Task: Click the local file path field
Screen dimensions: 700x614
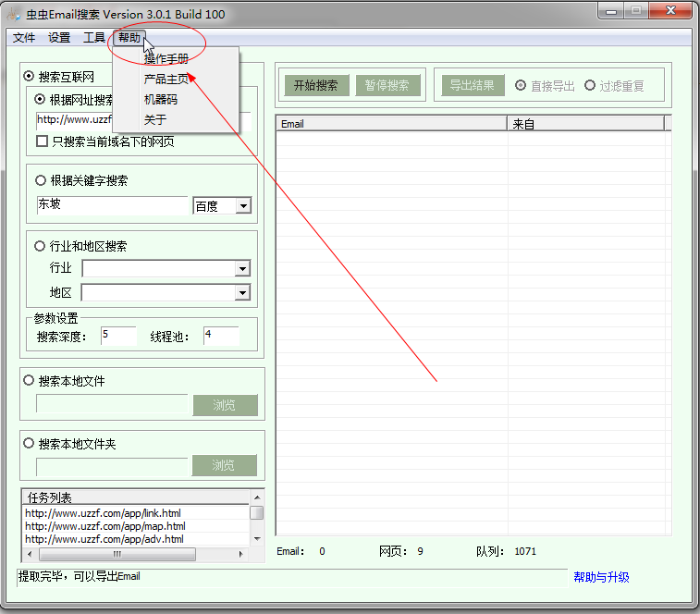Action: [x=112, y=404]
